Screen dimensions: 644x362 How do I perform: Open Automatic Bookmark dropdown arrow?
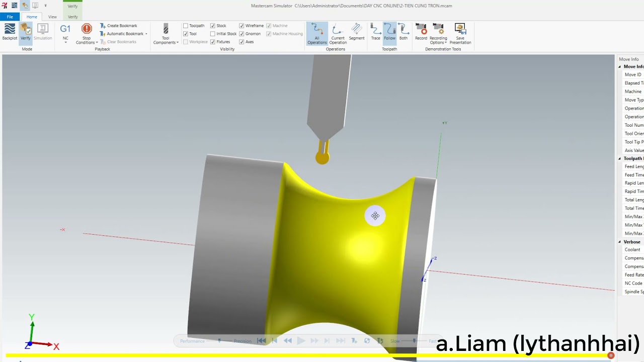[146, 34]
